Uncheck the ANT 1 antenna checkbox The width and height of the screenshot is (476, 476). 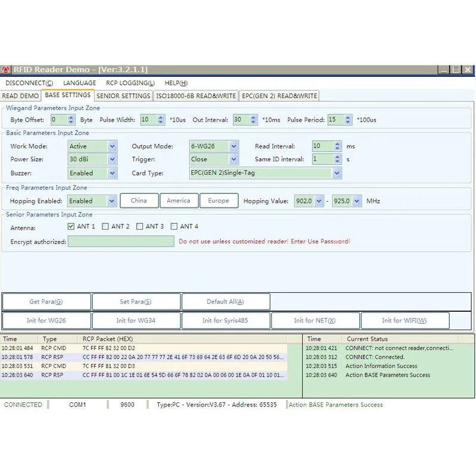(71, 226)
